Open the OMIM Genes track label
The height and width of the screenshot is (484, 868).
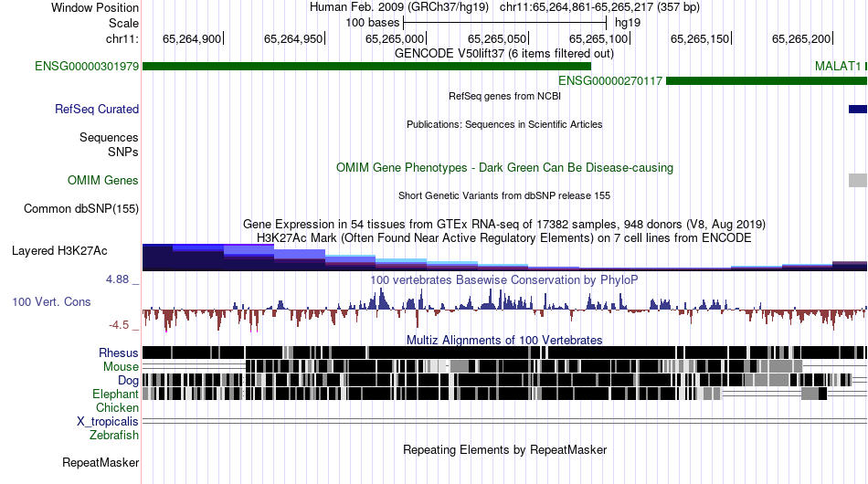point(103,180)
